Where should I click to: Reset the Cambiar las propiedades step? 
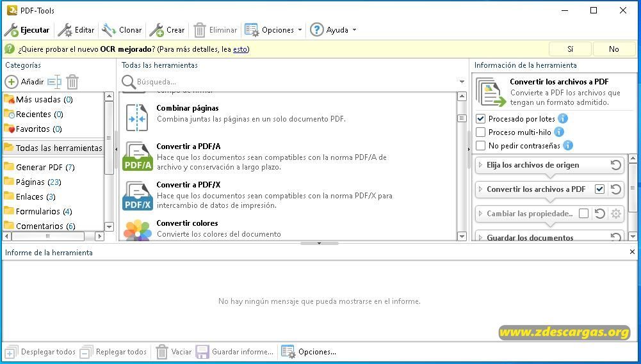click(x=600, y=213)
